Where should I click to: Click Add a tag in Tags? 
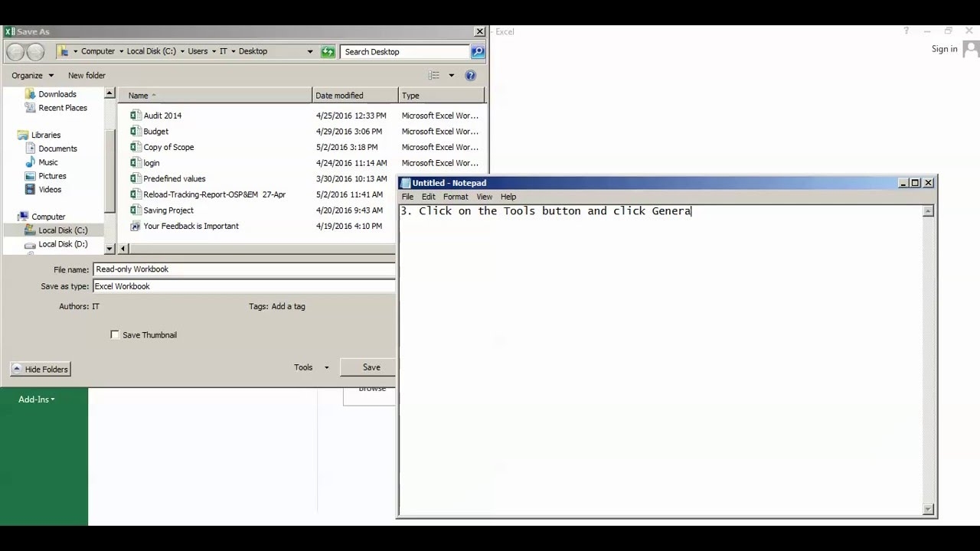(x=288, y=306)
